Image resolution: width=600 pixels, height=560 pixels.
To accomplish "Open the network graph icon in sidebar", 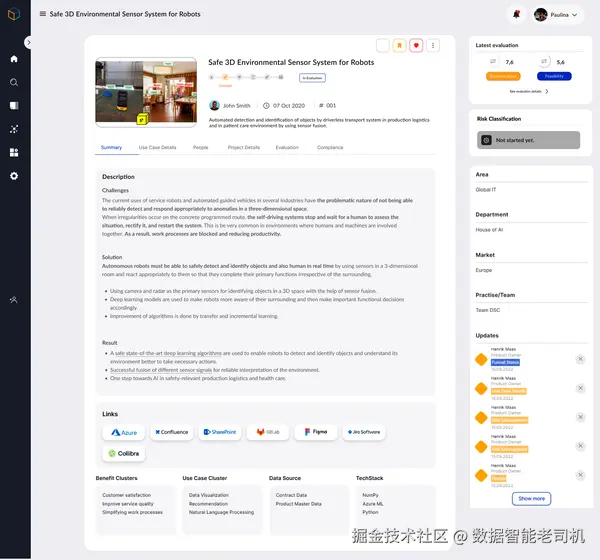I will tap(14, 129).
